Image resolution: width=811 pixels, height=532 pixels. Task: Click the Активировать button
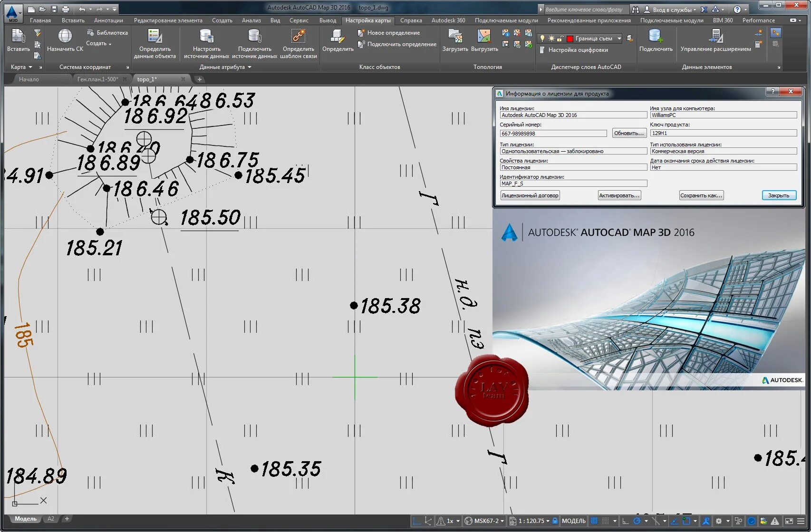pyautogui.click(x=619, y=195)
